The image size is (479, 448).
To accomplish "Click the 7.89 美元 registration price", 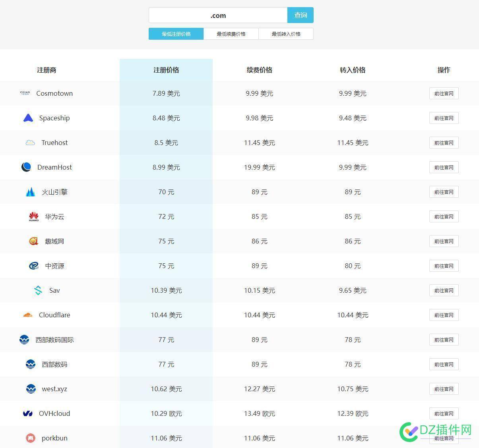I will pyautogui.click(x=166, y=93).
